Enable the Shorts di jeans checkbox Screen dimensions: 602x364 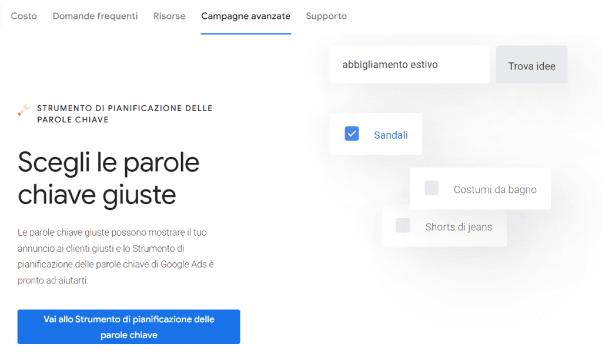pos(403,226)
